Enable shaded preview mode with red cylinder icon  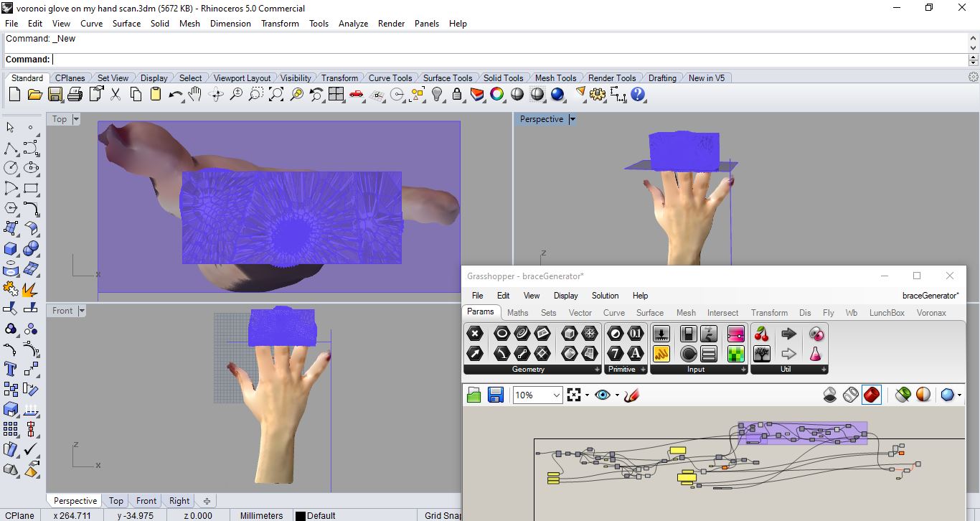point(872,395)
